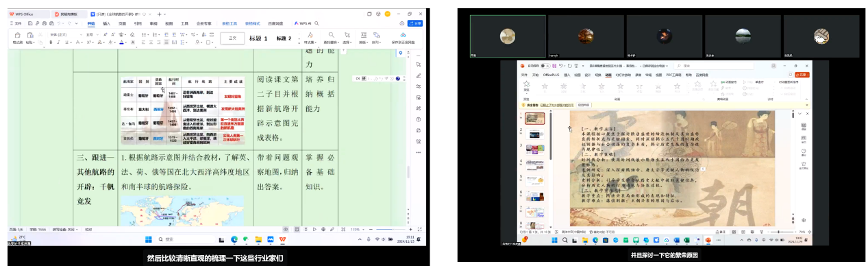Click the red font color icon
The height and width of the screenshot is (266, 868).
pos(121,43)
